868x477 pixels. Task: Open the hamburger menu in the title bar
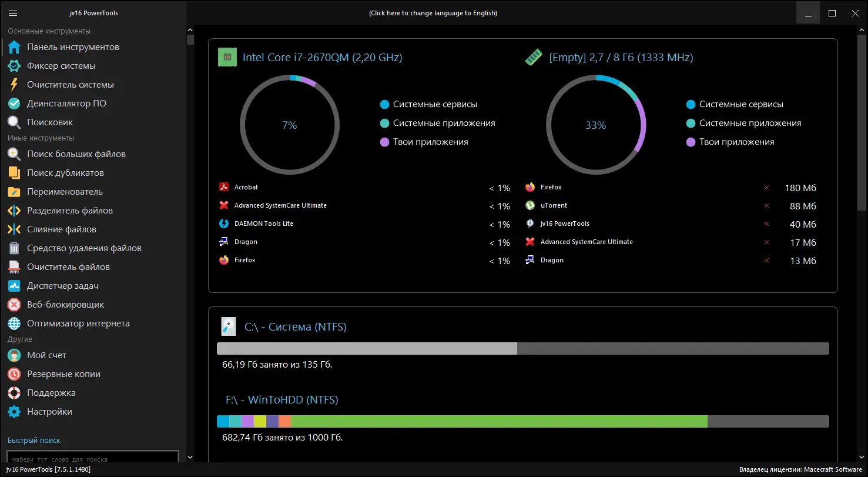13,13
